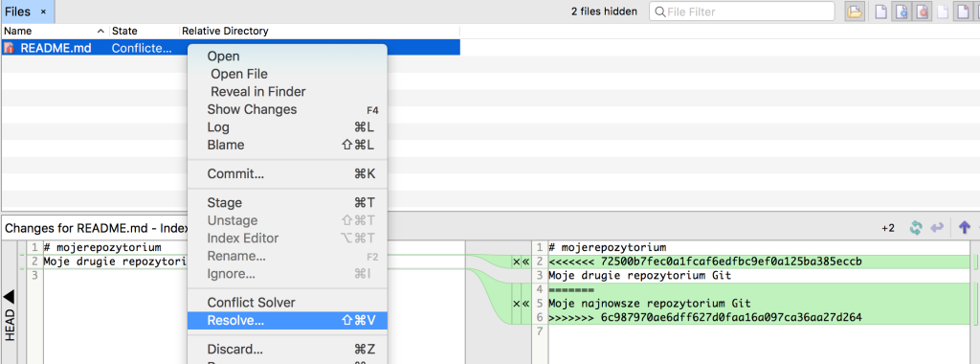Toggle the open-folder directory view icon
The image size is (980, 364).
click(x=855, y=11)
